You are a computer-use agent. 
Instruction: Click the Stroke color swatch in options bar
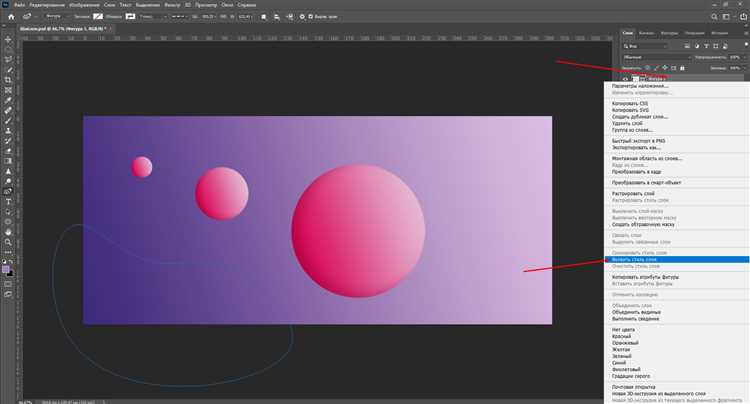(x=130, y=17)
